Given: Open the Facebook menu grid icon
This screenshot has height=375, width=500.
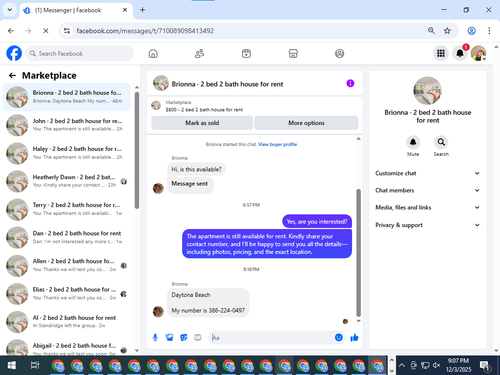Looking at the screenshot, I should click(x=441, y=53).
